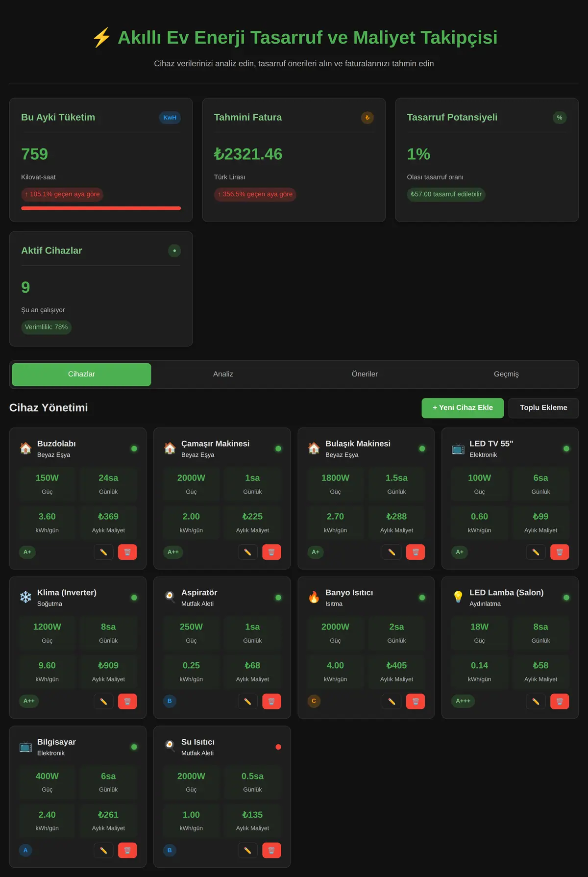Screen dimensions: 588x877
Task: Open the Analiz tab
Action: 223,375
